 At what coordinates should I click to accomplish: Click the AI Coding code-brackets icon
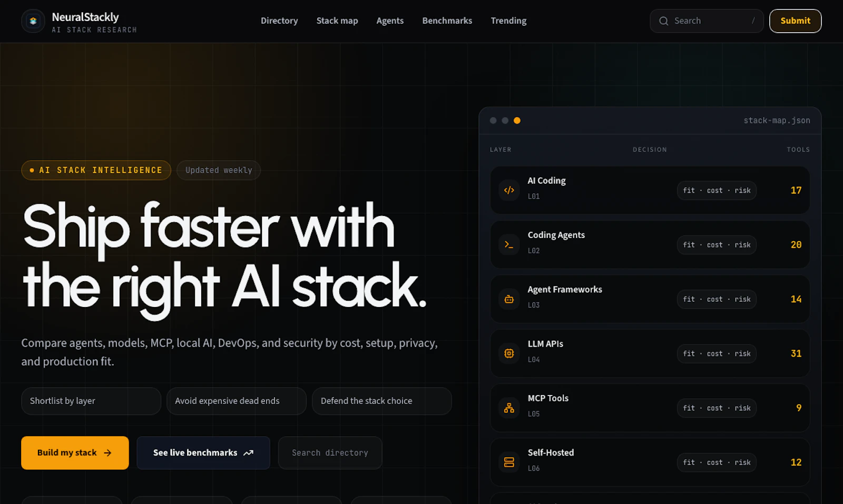click(509, 190)
